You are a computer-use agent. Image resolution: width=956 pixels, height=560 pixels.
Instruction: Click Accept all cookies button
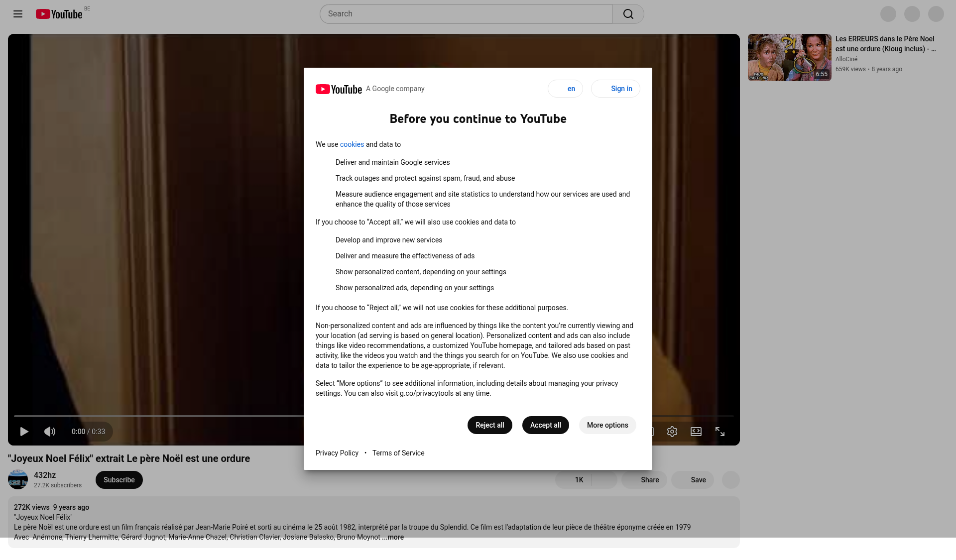(545, 425)
